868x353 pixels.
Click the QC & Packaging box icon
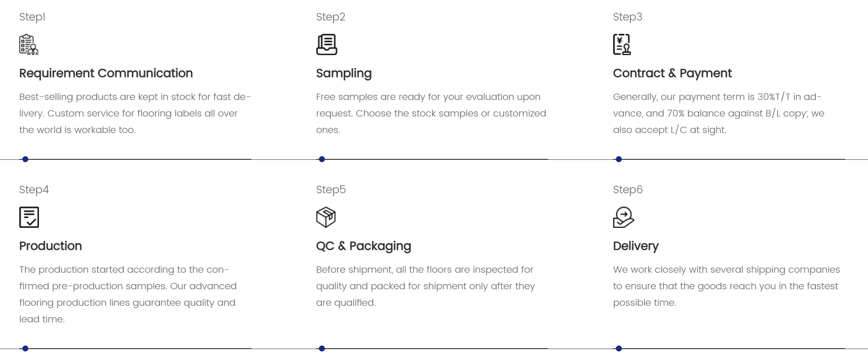326,217
